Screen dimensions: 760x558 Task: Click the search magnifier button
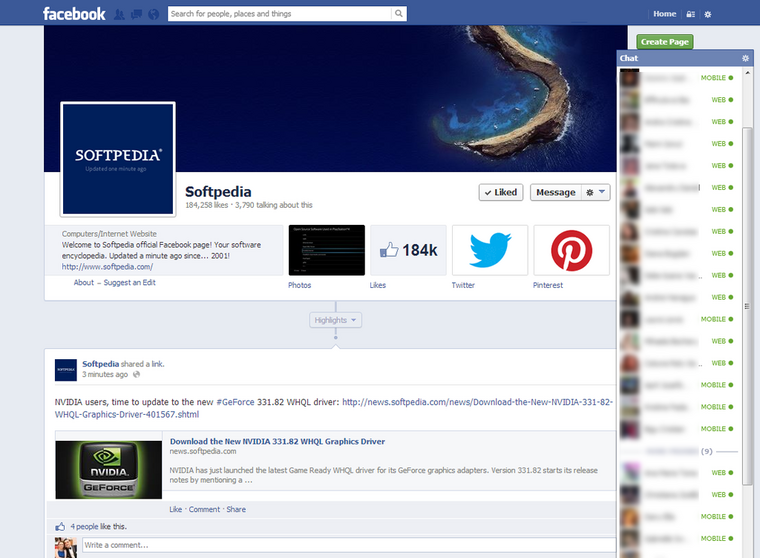pyautogui.click(x=398, y=14)
